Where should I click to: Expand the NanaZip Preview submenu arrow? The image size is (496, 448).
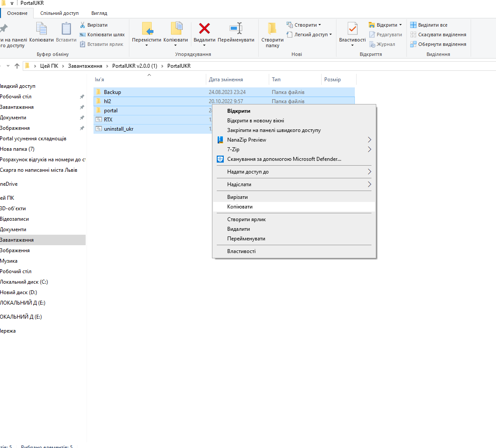coord(369,140)
